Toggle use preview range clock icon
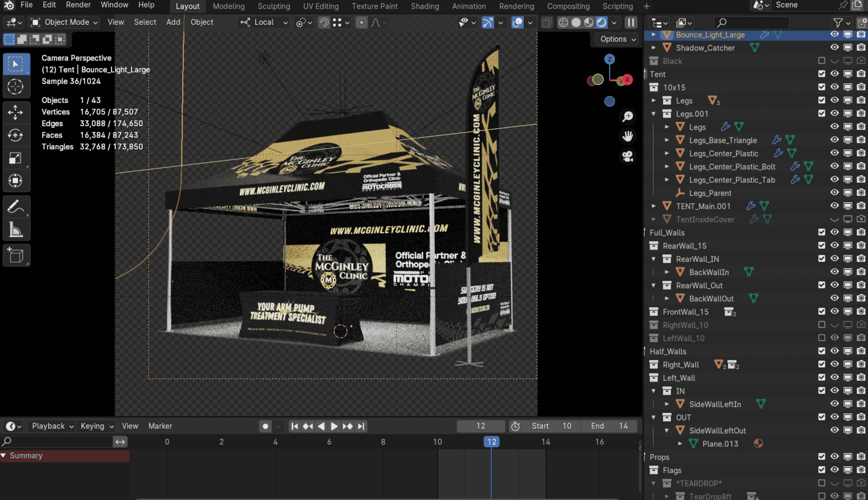 pos(515,426)
